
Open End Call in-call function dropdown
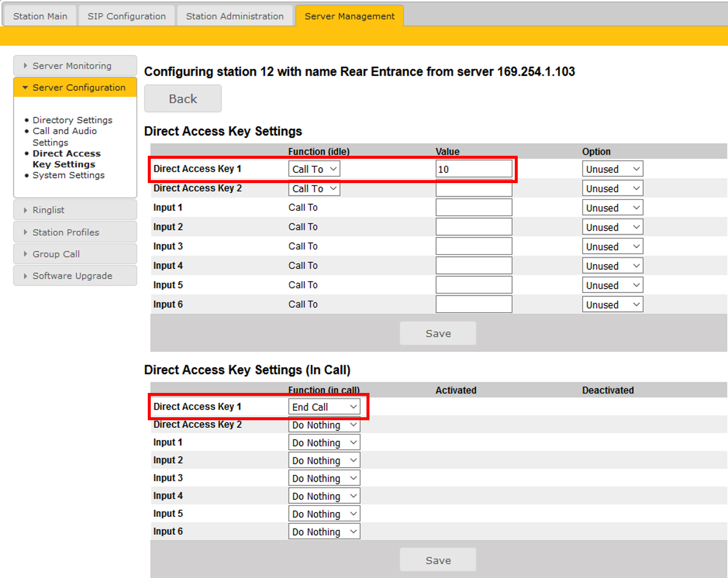[324, 407]
